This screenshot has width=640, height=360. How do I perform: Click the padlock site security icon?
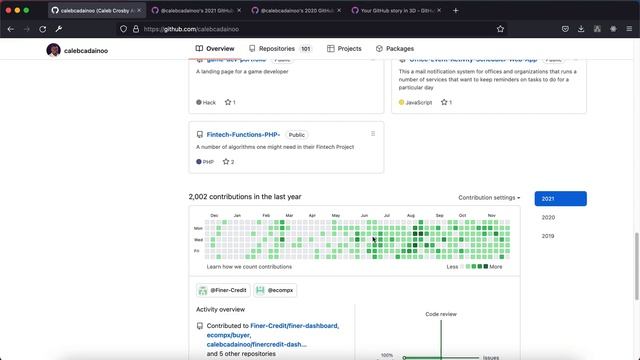(x=136, y=29)
